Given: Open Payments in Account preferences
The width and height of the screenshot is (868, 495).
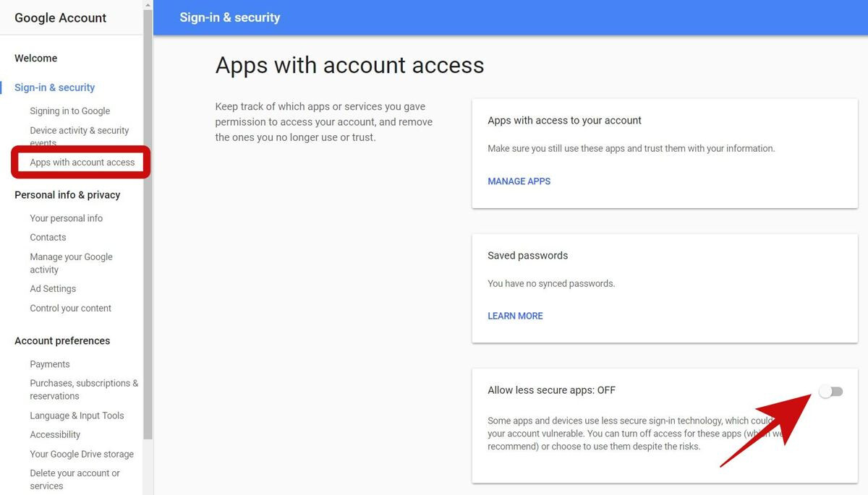Looking at the screenshot, I should 50,364.
